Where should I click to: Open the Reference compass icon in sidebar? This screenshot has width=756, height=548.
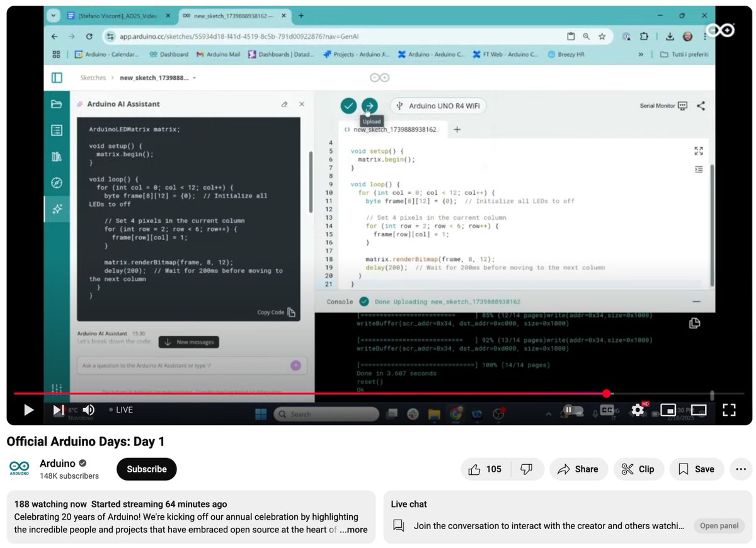tap(57, 183)
